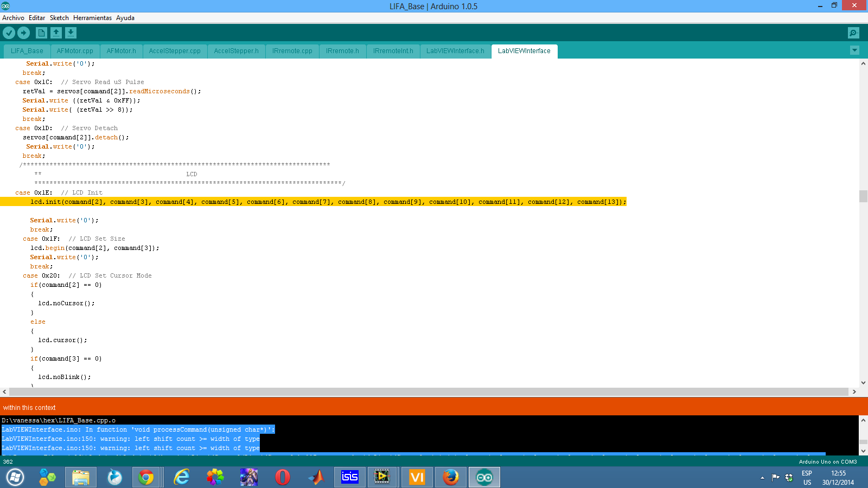
Task: Click the servos[command[2]].detach(); line
Action: 76,137
